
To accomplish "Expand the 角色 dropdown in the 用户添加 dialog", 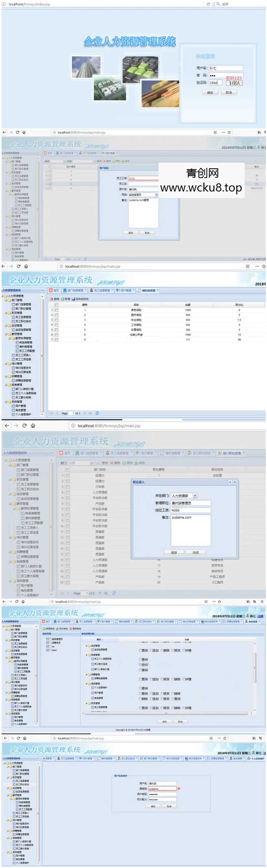I will (x=156, y=195).
